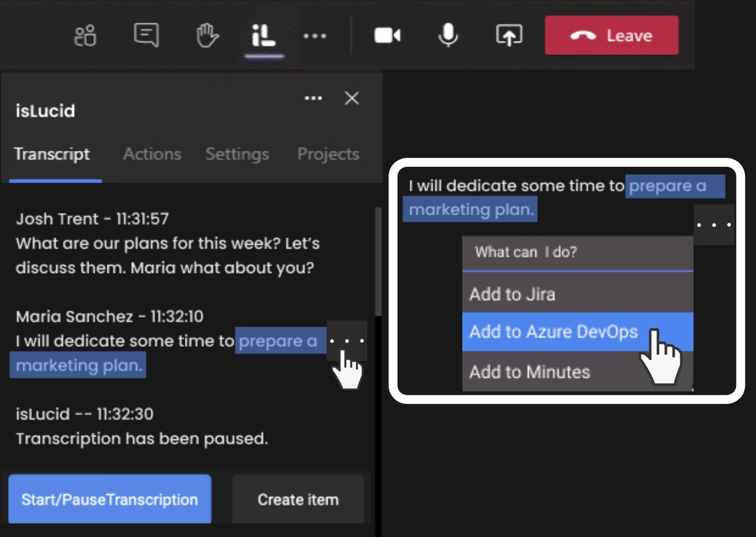
Task: Switch to the Transcript tab
Action: (52, 154)
